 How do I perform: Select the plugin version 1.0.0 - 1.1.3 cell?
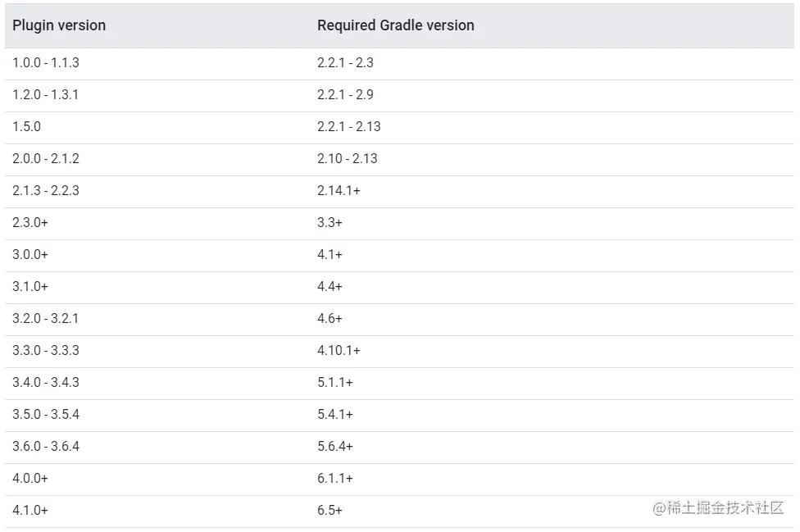(x=46, y=63)
